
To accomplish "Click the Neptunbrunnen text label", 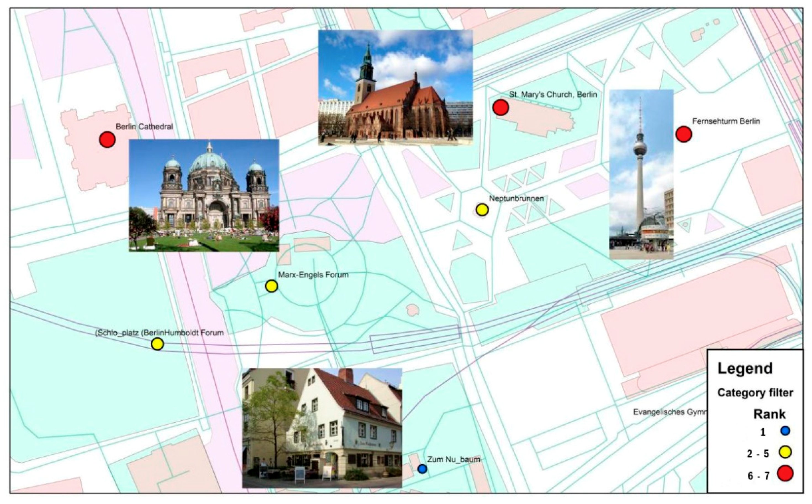I will pyautogui.click(x=516, y=199).
